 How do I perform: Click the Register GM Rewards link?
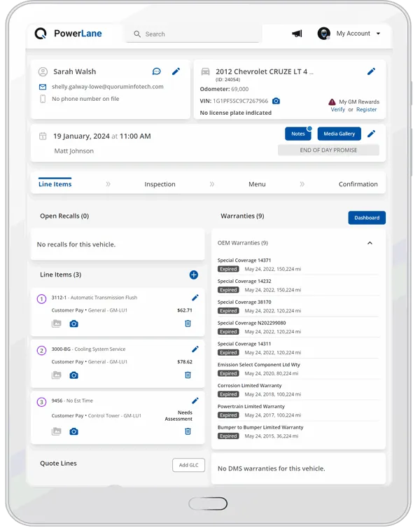point(367,109)
